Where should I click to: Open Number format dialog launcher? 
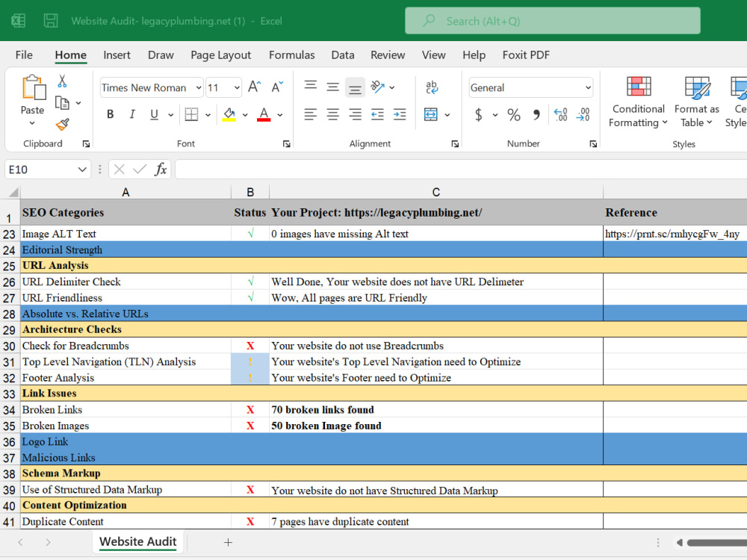point(593,144)
